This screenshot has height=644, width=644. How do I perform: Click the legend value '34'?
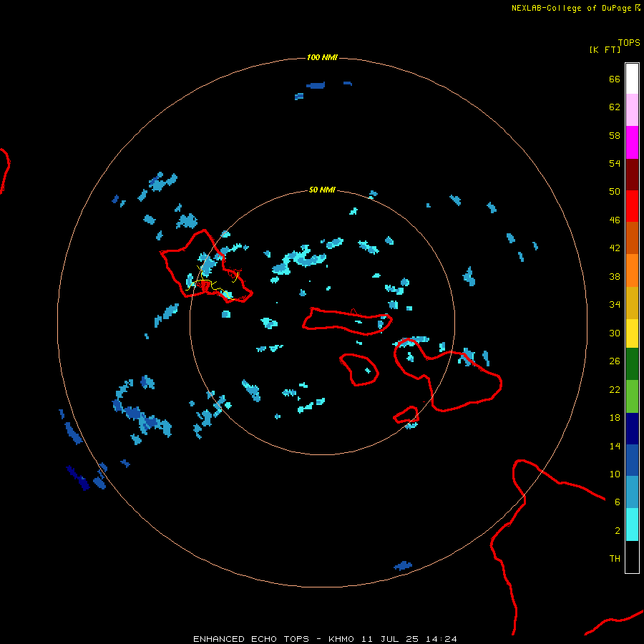tap(615, 305)
